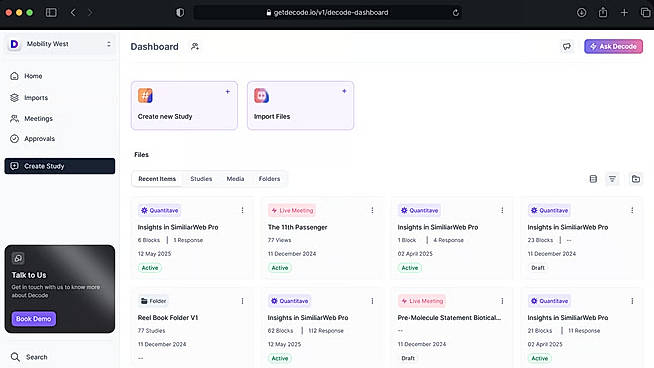Open options menu for the 21 Blocks study
654x368 pixels.
[x=632, y=301]
